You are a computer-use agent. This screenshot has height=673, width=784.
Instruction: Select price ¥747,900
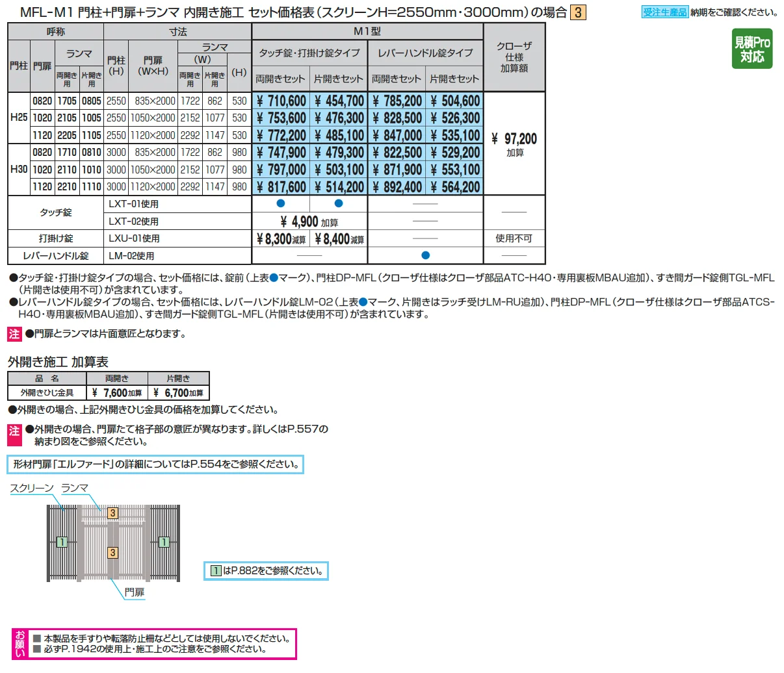[281, 152]
